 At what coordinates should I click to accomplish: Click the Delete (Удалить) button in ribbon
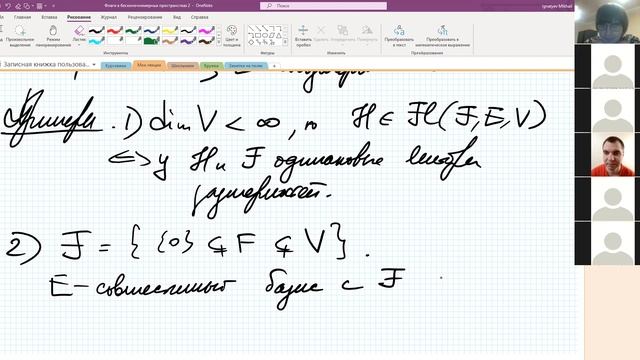pyautogui.click(x=321, y=33)
